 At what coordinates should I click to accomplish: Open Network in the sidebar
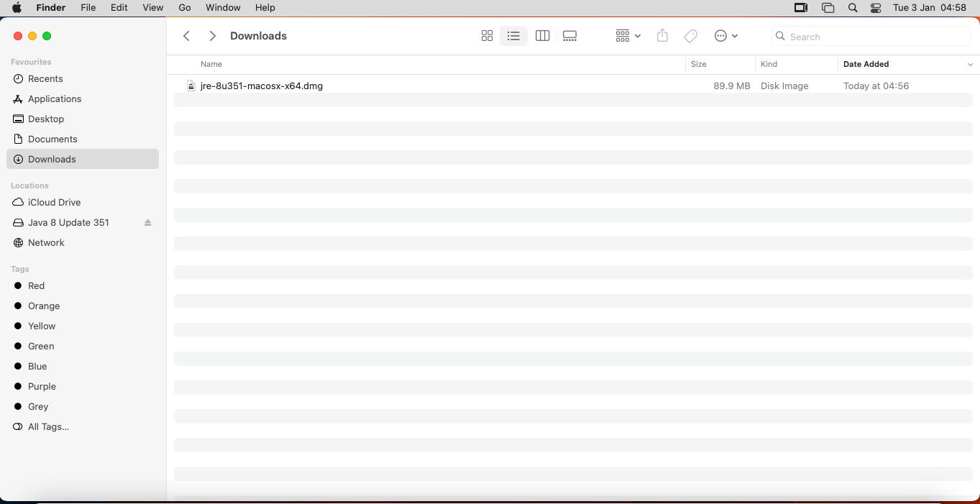(83, 242)
